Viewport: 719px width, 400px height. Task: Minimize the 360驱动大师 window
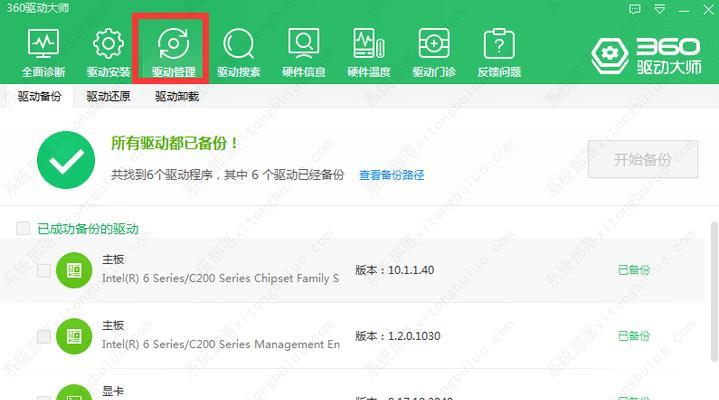(x=684, y=9)
